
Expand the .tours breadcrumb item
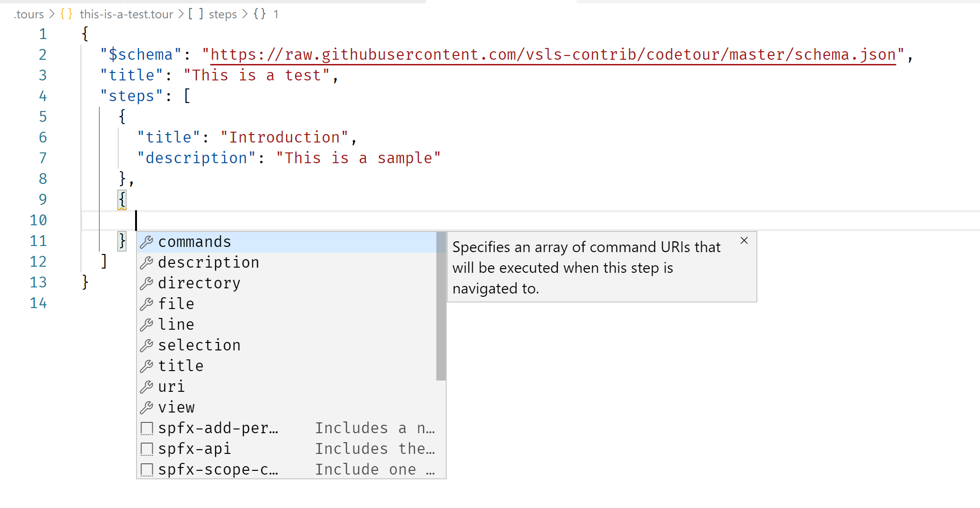pyautogui.click(x=29, y=14)
